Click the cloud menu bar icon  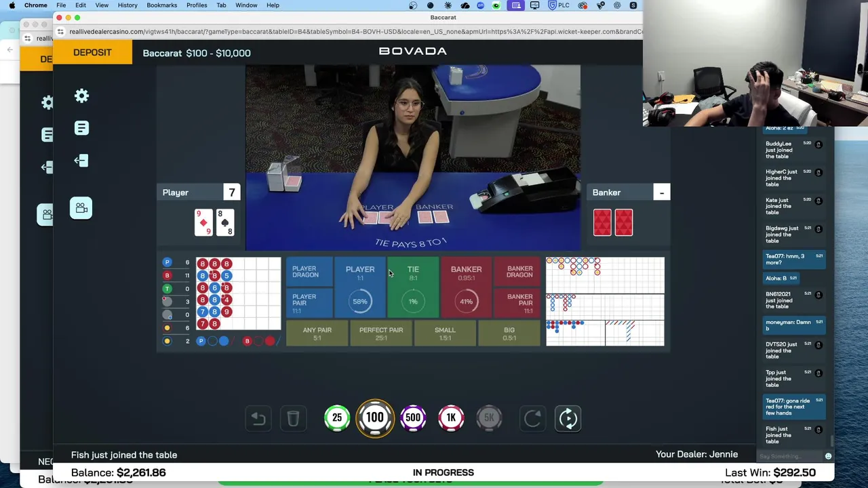(x=465, y=5)
